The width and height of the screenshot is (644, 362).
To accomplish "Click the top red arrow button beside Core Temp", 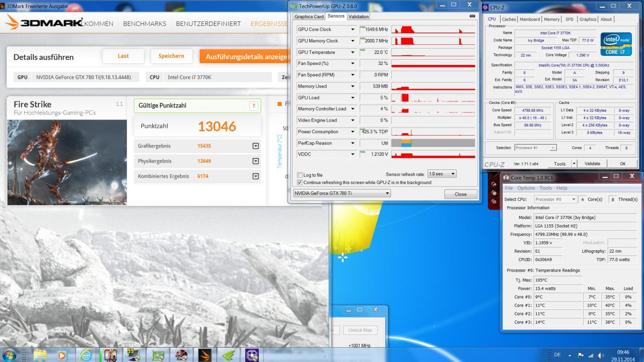I will (494, 185).
